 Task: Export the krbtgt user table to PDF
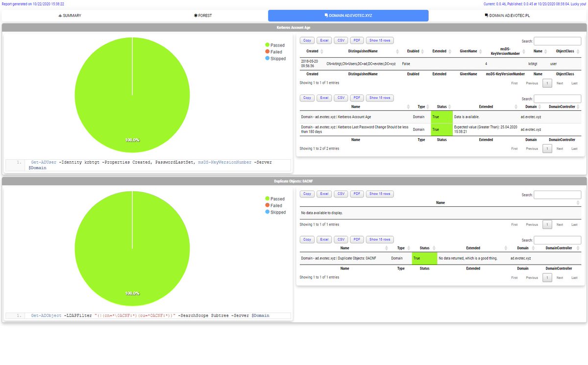tap(357, 40)
